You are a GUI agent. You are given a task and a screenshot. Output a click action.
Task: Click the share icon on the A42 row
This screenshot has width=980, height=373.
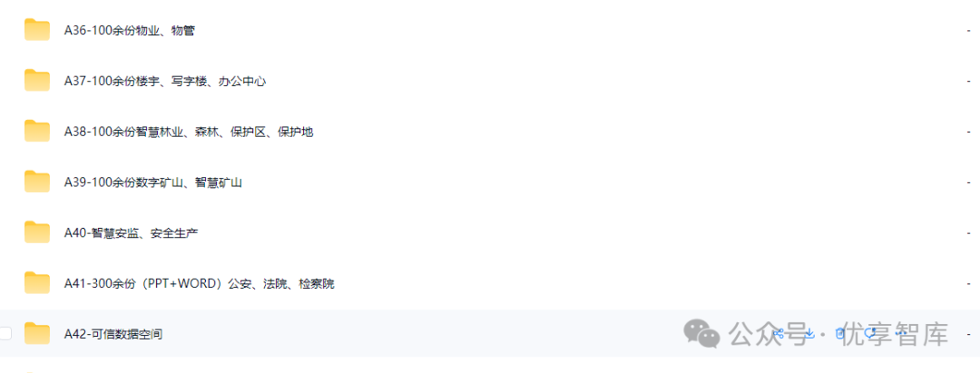point(779,334)
